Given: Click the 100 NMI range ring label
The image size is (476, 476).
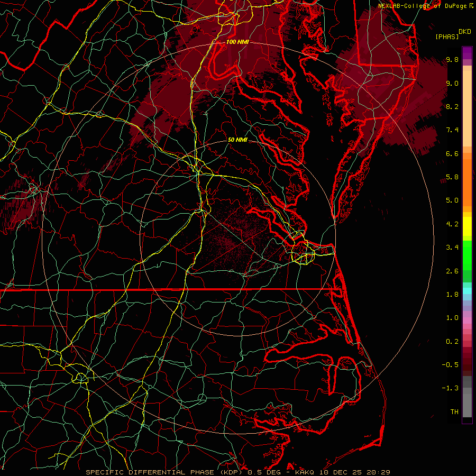Looking at the screenshot, I should pyautogui.click(x=237, y=42).
